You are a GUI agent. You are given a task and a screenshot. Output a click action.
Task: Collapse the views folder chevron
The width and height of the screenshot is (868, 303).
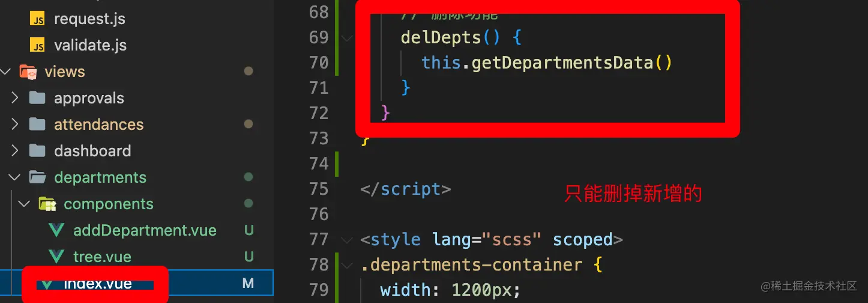pyautogui.click(x=6, y=72)
